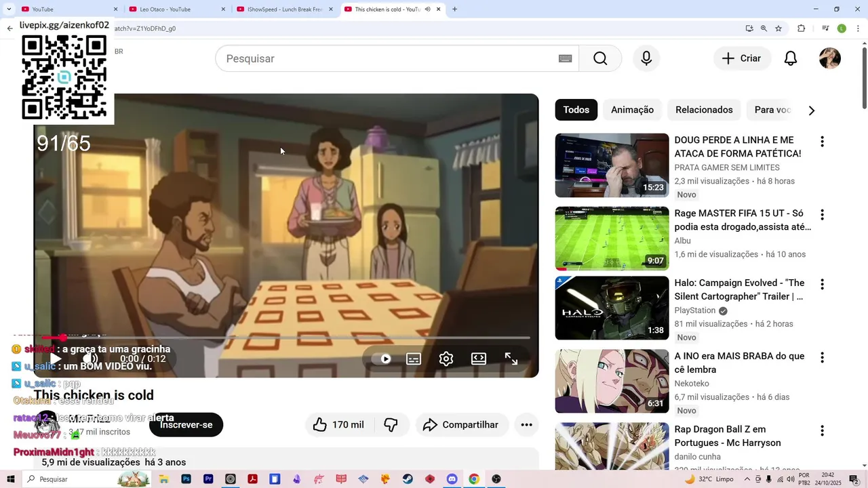868x488 pixels.
Task: Switch to IShowSpeed Lunch Break tab
Action: click(285, 9)
